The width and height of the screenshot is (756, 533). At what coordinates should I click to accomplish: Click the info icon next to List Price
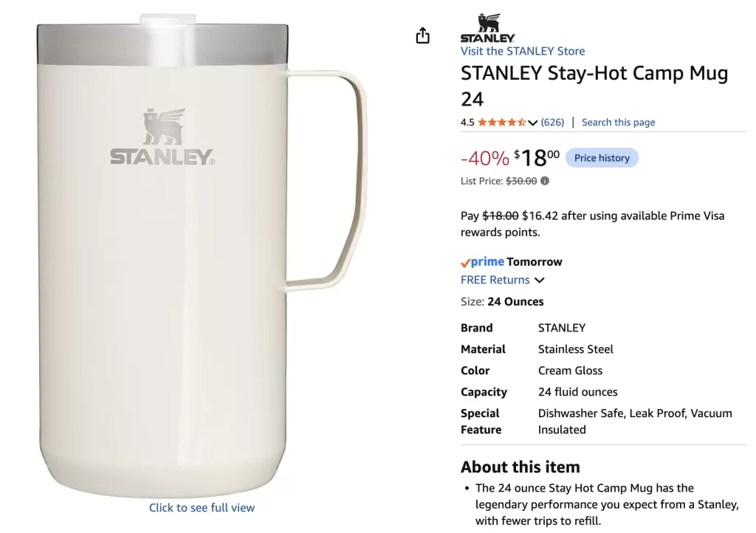click(x=545, y=181)
